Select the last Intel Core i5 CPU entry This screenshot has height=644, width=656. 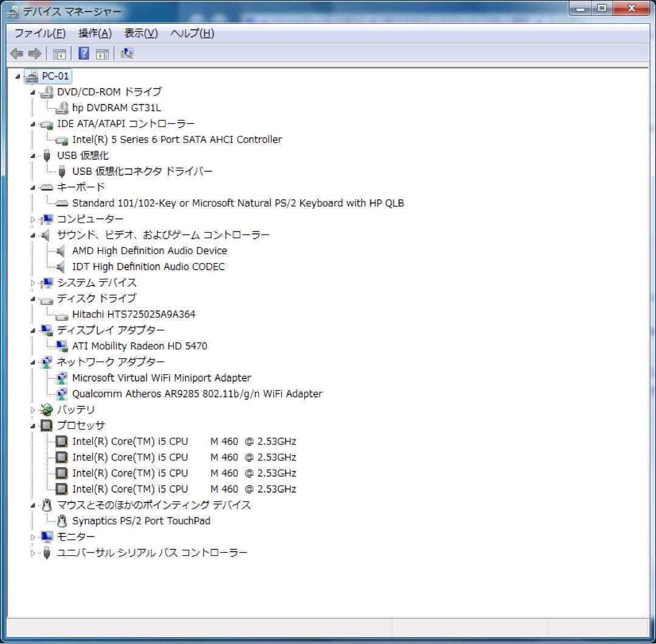tap(184, 490)
